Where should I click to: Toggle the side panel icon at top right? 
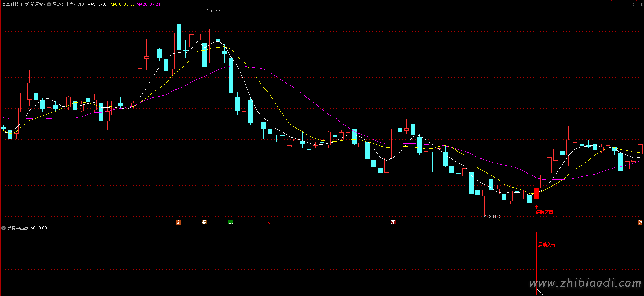[640, 4]
